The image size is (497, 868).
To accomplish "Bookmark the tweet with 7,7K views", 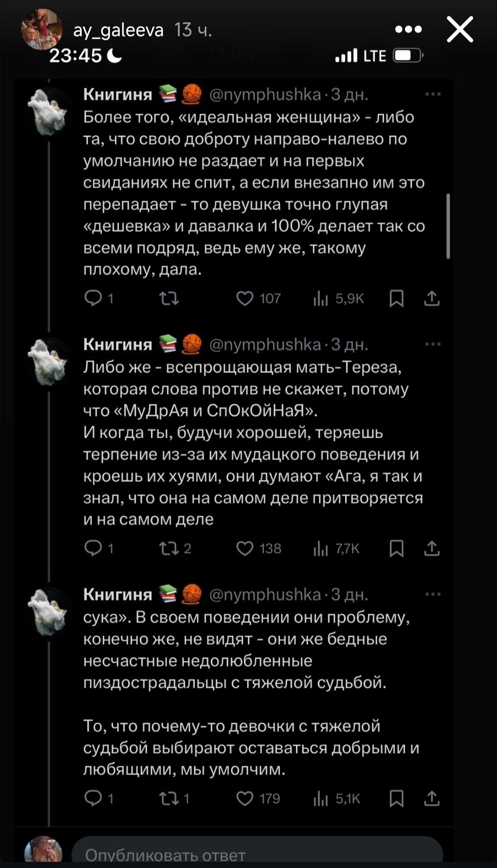I will pos(396,549).
